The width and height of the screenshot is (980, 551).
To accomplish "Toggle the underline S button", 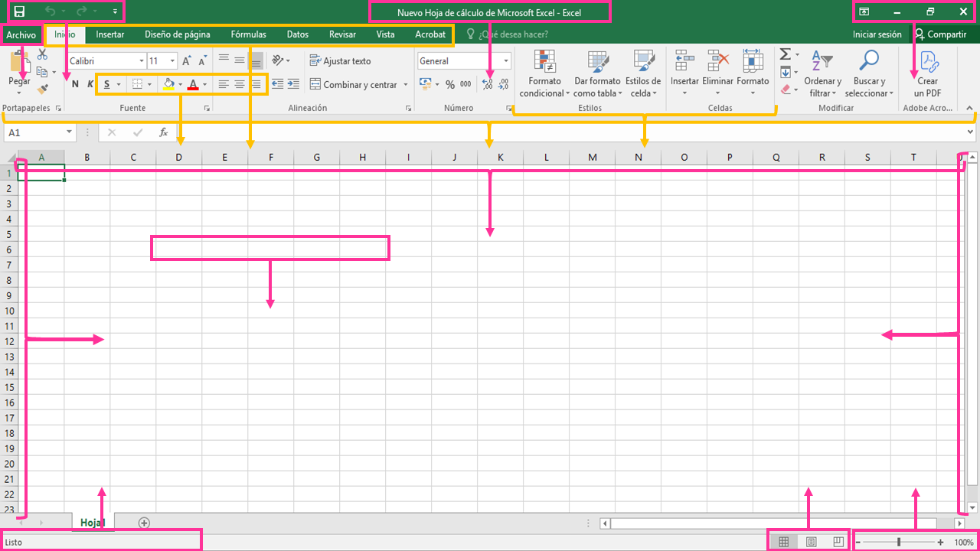I will [x=106, y=84].
